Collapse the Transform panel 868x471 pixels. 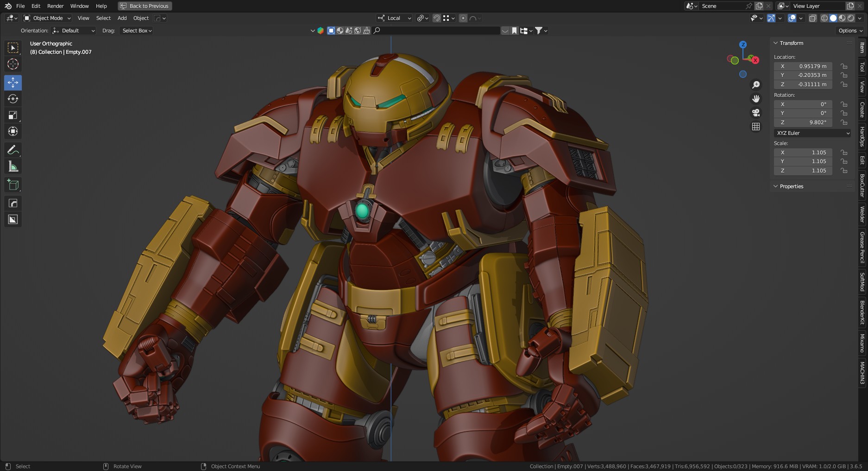pyautogui.click(x=791, y=43)
